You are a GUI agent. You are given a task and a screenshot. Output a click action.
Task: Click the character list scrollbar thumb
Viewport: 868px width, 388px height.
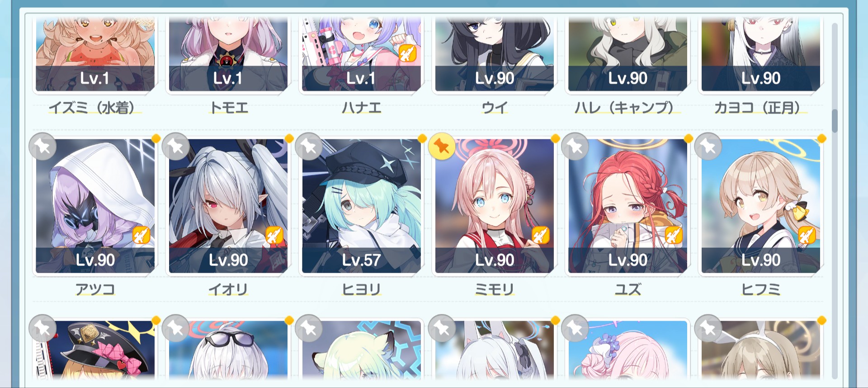[x=835, y=121]
